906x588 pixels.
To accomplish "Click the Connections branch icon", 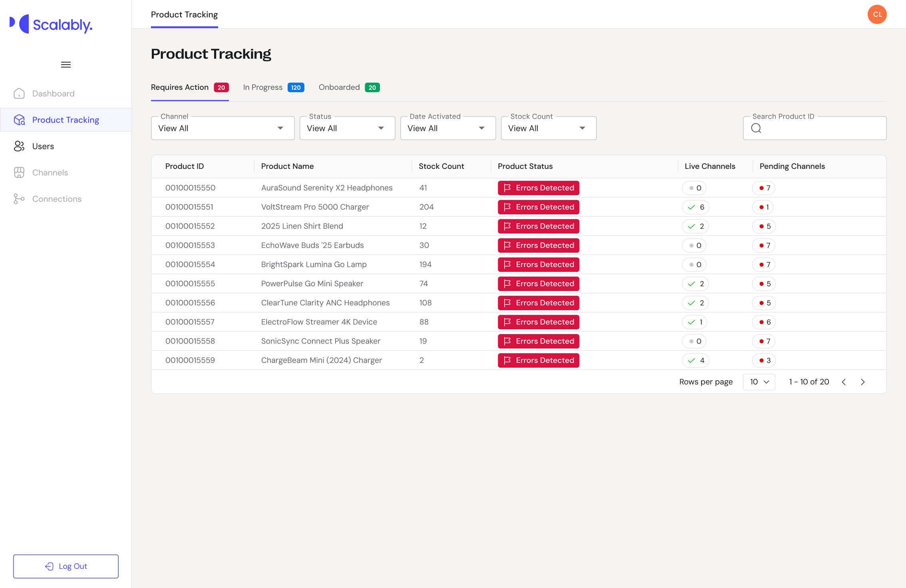I will point(19,199).
